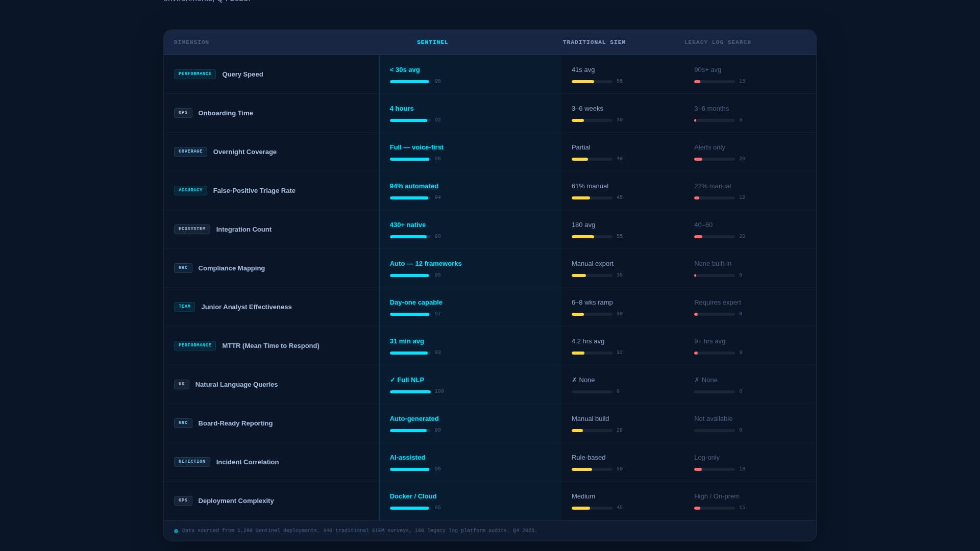Click Sentinel's '< 30s avg' value
The height and width of the screenshot is (551, 980).
pyautogui.click(x=405, y=70)
